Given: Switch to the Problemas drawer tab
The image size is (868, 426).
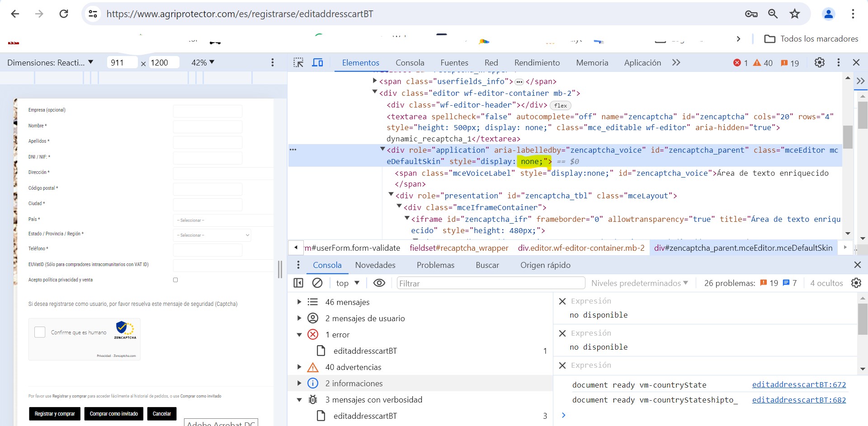Looking at the screenshot, I should coord(435,265).
